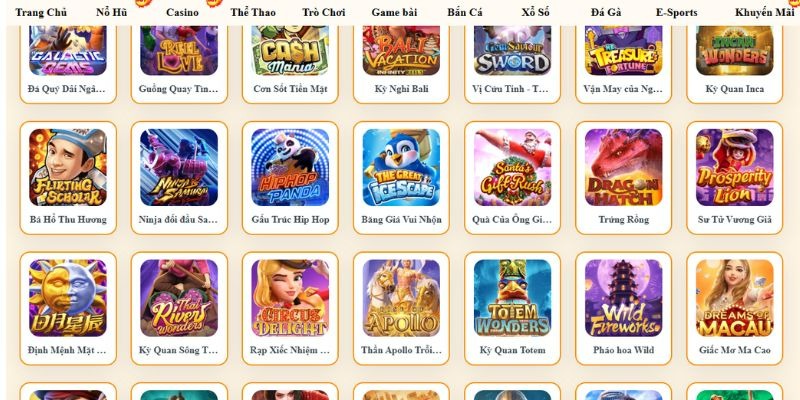Launch the Dragon Hatch game
Image resolution: width=800 pixels, height=400 pixels.
(623, 167)
